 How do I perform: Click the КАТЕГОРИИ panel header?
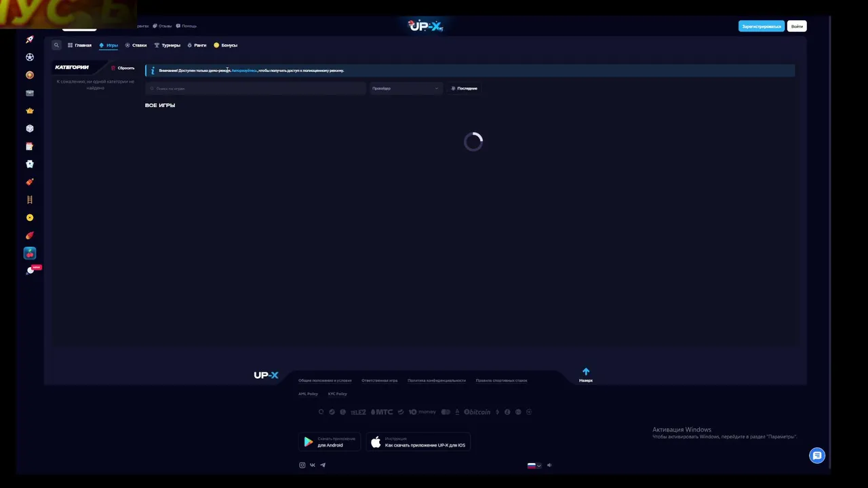pos(72,67)
